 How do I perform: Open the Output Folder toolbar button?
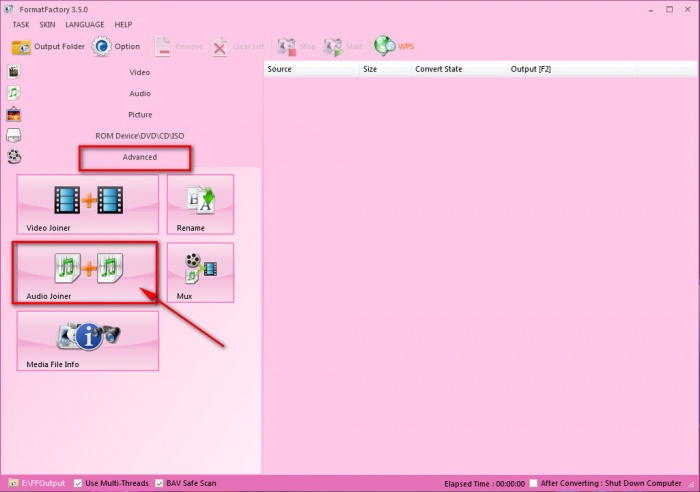point(48,46)
